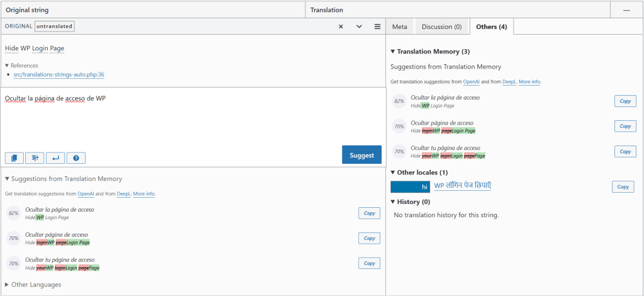Collapse the panel with the dash icon
This screenshot has width=644, height=296.
(627, 10)
